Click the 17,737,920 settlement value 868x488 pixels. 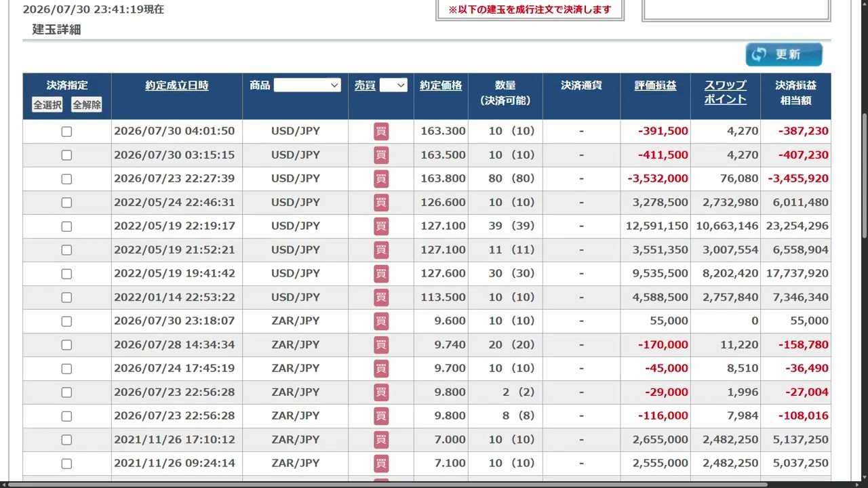pyautogui.click(x=797, y=273)
